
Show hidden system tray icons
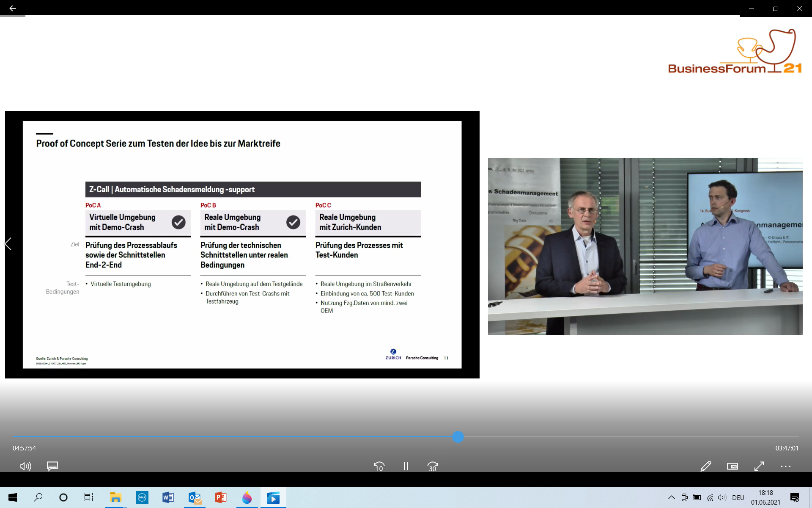pos(671,497)
